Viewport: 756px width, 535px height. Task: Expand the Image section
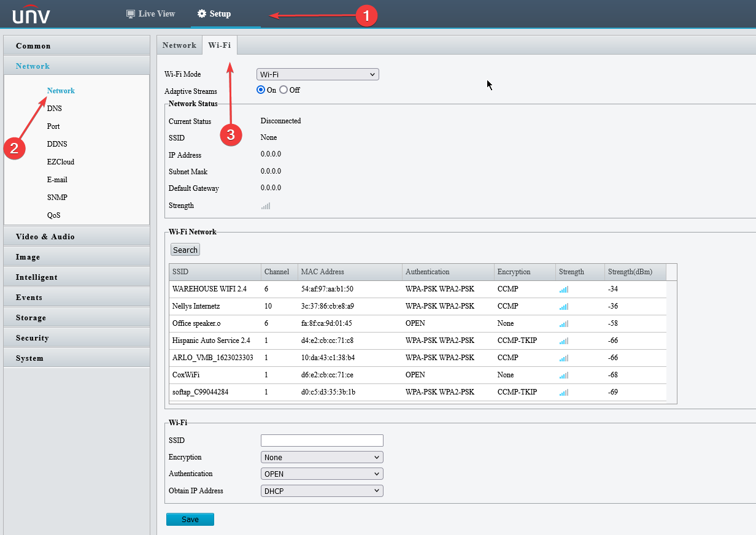(x=77, y=256)
